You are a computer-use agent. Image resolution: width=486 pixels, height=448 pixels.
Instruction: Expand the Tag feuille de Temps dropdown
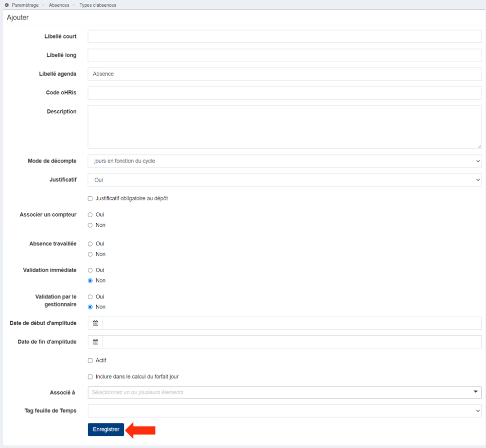[x=284, y=411]
